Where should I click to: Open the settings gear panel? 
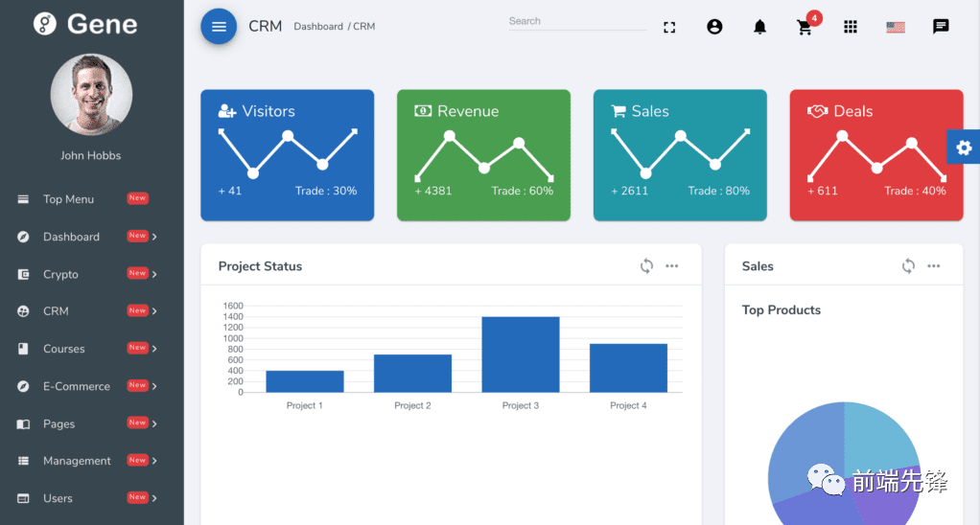point(963,148)
